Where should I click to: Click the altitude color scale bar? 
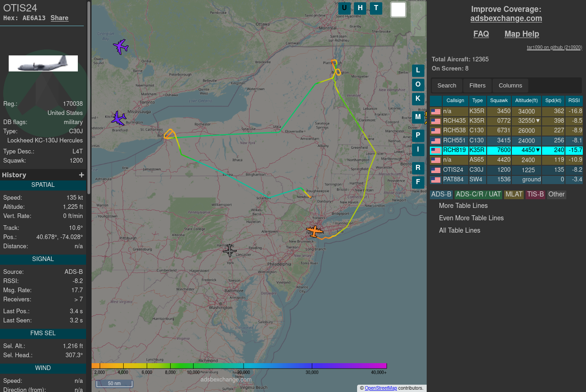click(239, 366)
